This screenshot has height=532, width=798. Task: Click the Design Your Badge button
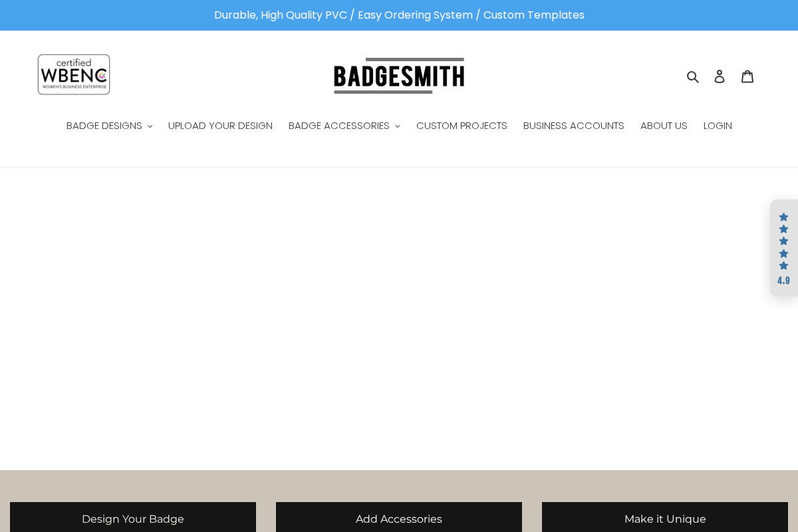(132, 519)
